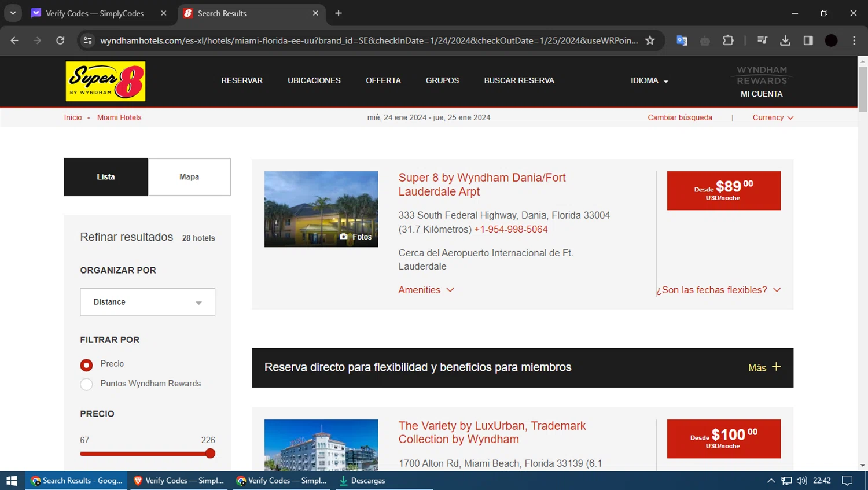
Task: Click the Miami Hotels breadcrumb link
Action: (x=119, y=117)
